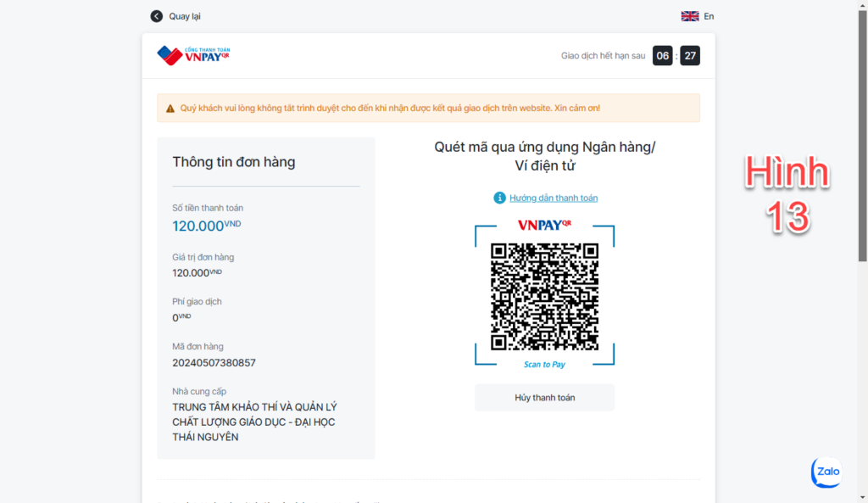
Task: Go back via the Quay lại link
Action: 185,17
